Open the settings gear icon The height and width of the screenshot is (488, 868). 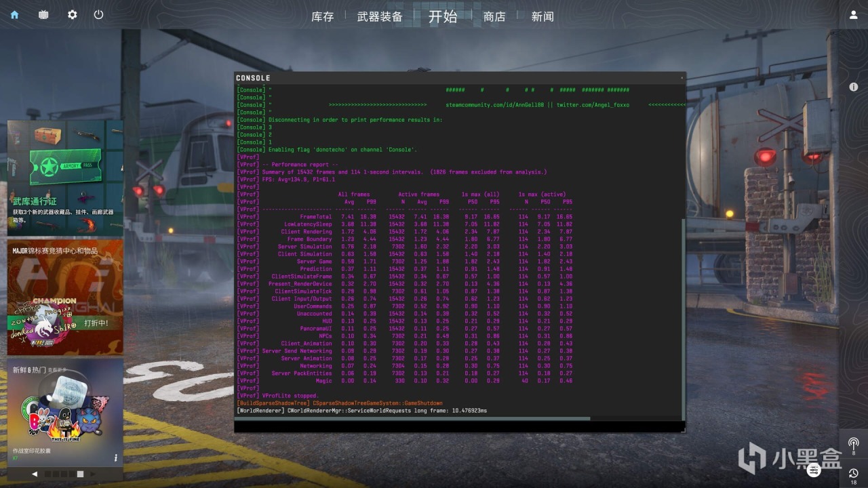point(73,15)
